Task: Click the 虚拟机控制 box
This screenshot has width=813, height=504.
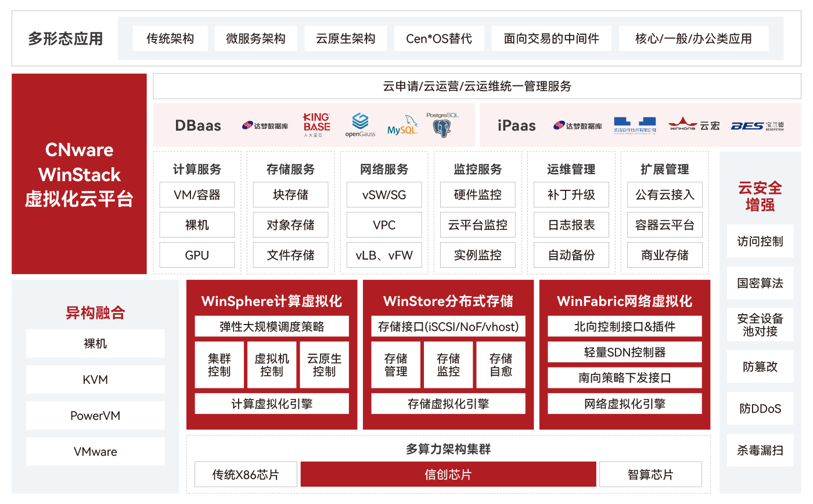Action: point(272,365)
